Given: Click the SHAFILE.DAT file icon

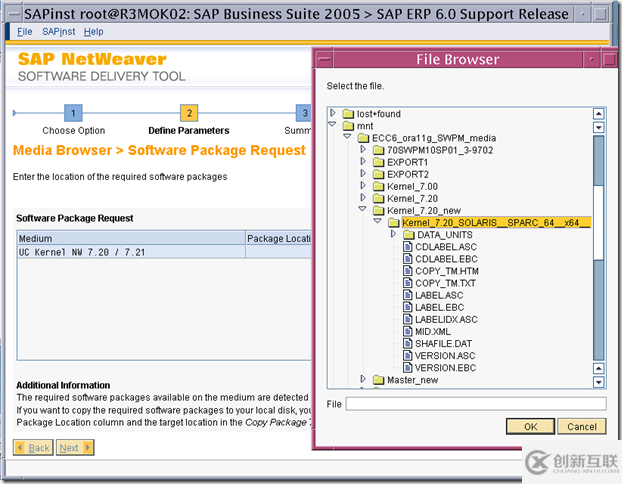Looking at the screenshot, I should 407,344.
